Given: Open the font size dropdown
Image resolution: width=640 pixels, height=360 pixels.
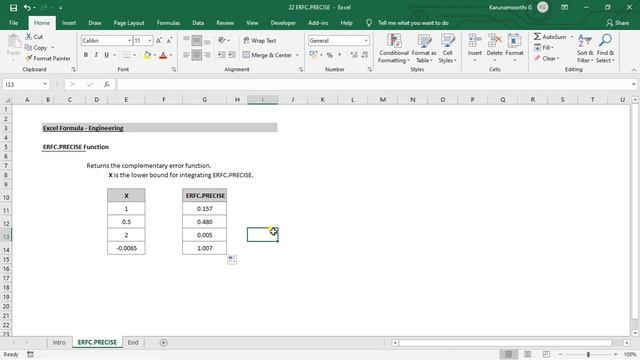Looking at the screenshot, I should (149, 40).
